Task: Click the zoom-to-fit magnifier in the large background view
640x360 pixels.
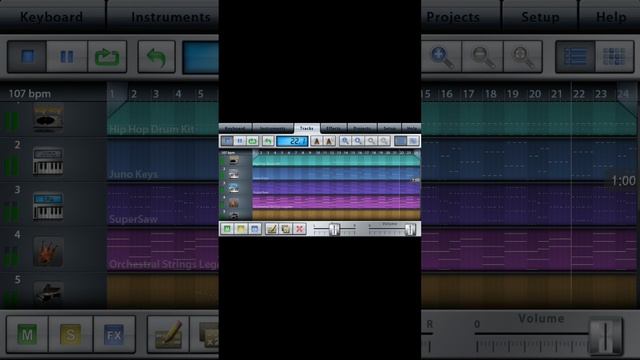Action: (523, 57)
